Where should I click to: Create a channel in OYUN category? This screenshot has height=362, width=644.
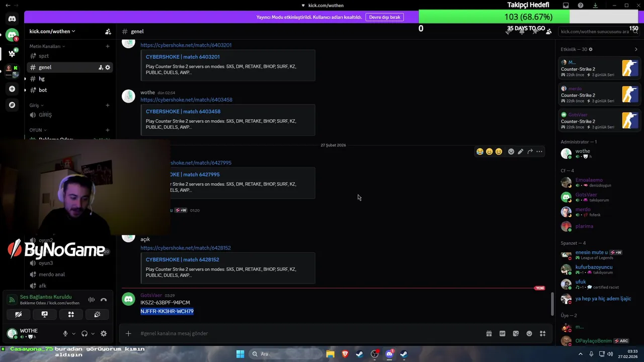pos(108,130)
